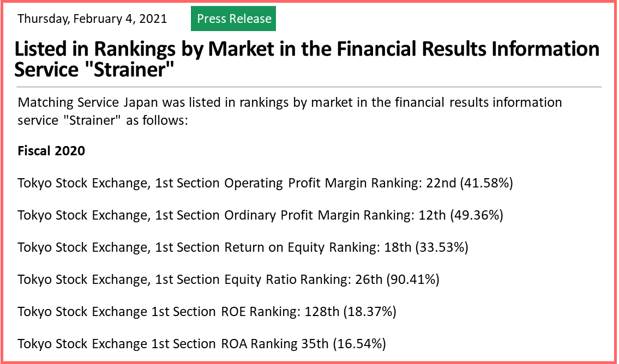
Task: Click the intro sentence starting Matching Service Japan
Action: [290, 111]
